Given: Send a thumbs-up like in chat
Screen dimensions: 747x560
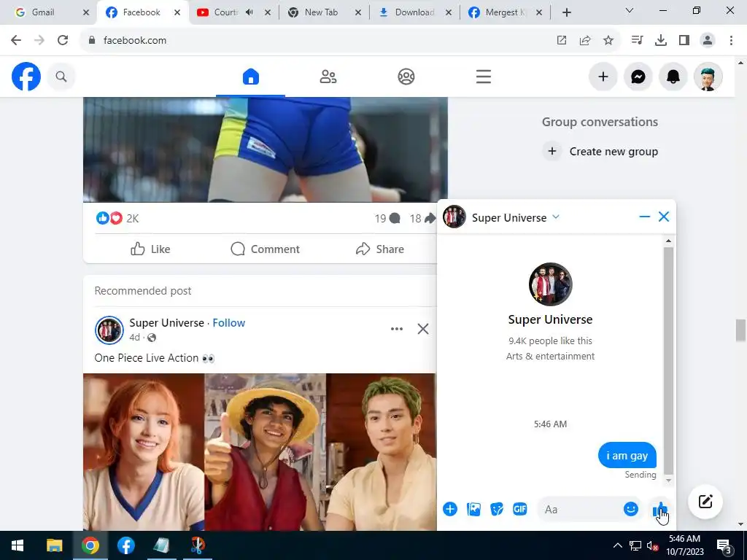Looking at the screenshot, I should click(x=659, y=510).
